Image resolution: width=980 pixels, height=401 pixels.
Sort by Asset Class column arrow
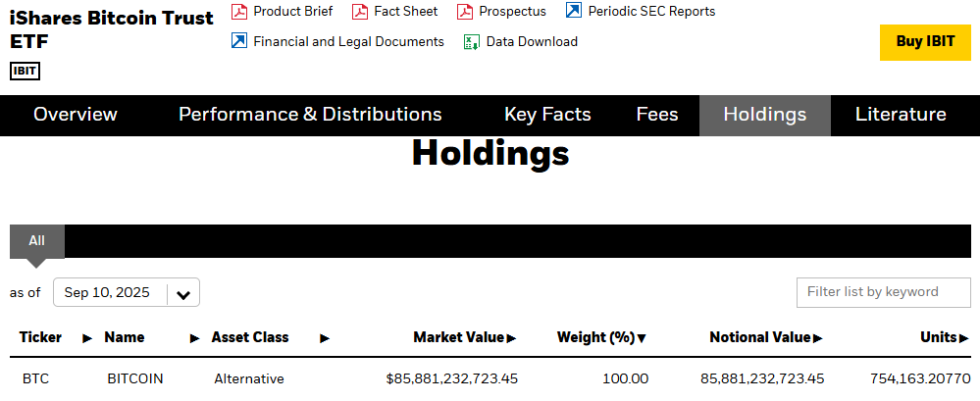pyautogui.click(x=325, y=338)
